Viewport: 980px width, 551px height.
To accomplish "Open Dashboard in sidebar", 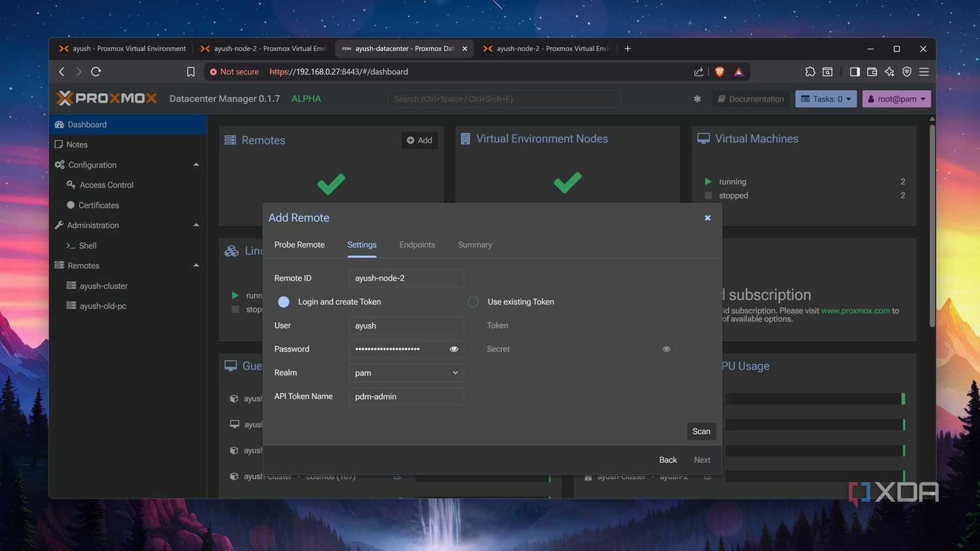I will tap(128, 125).
